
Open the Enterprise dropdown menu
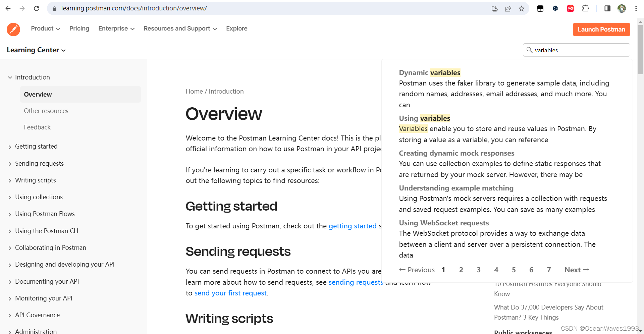pos(116,29)
